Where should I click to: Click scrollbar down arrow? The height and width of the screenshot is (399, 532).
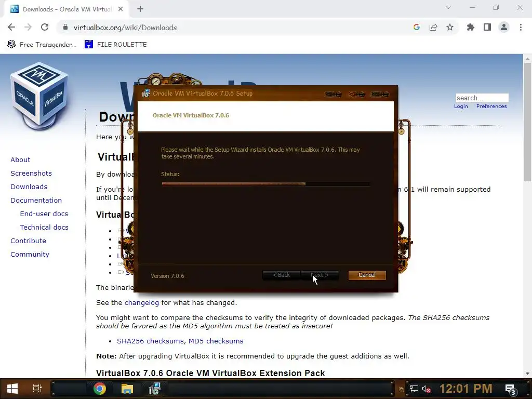(x=527, y=374)
